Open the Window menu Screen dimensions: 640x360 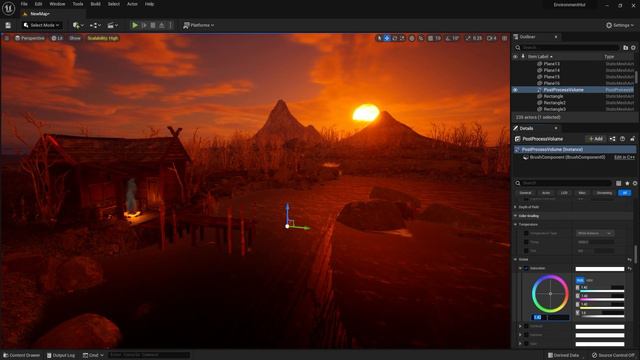[57, 4]
